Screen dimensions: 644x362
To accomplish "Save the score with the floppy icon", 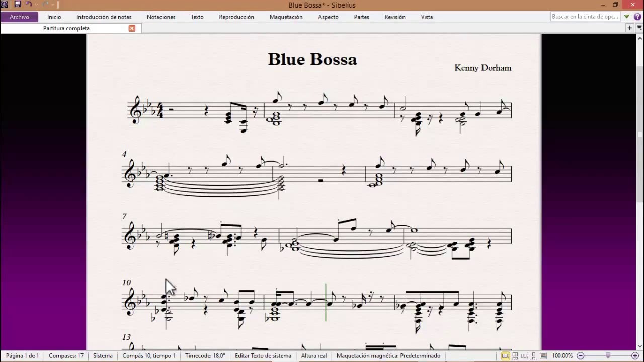I will pyautogui.click(x=18, y=5).
